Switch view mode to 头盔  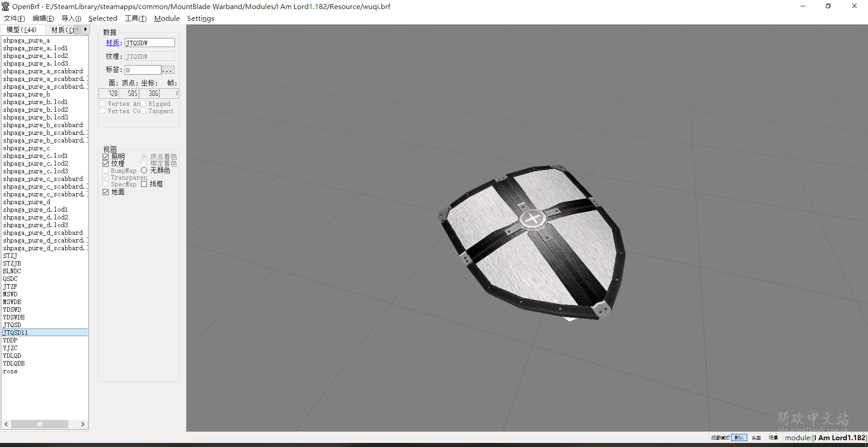coord(756,437)
